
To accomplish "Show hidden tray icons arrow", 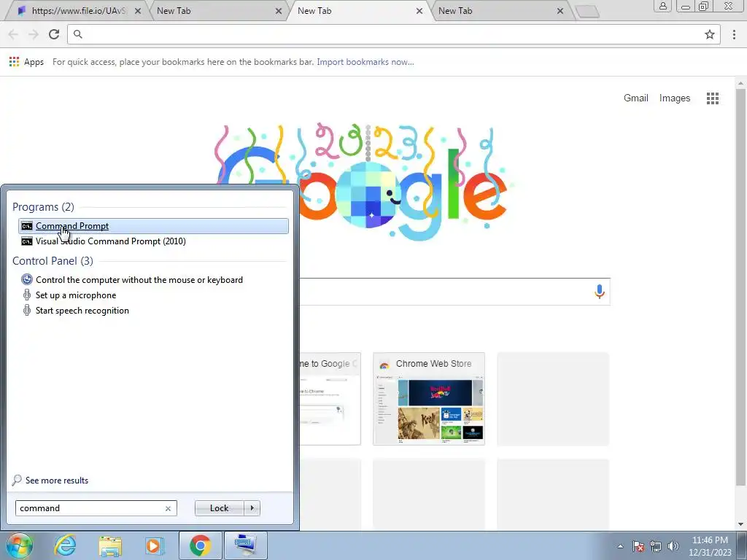I will pos(620,546).
